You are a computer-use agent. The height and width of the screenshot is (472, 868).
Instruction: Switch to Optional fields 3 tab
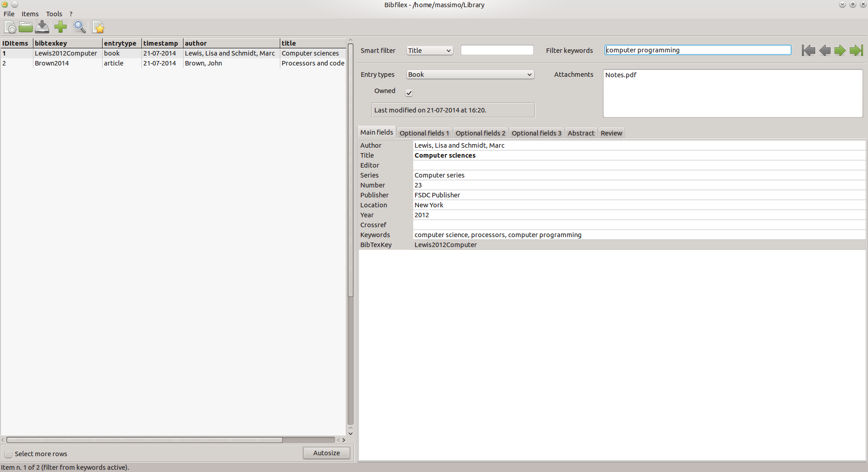click(x=536, y=133)
